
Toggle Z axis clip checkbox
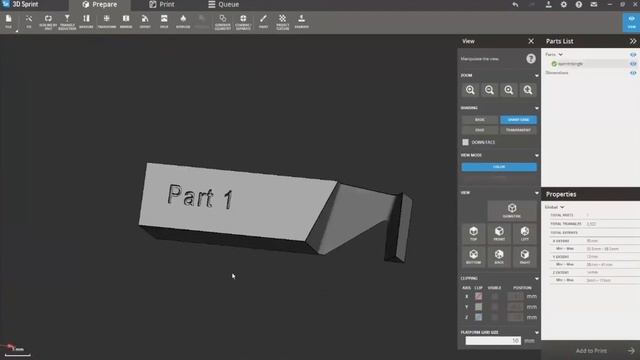coord(478,317)
